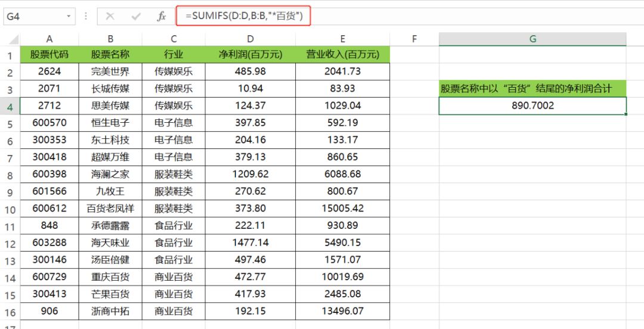Select column F header
The width and height of the screenshot is (644, 329).
point(414,39)
